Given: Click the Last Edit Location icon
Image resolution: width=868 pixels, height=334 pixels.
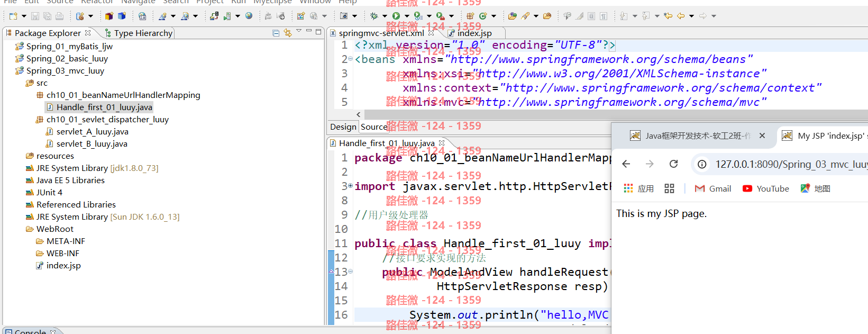Looking at the screenshot, I should (668, 16).
